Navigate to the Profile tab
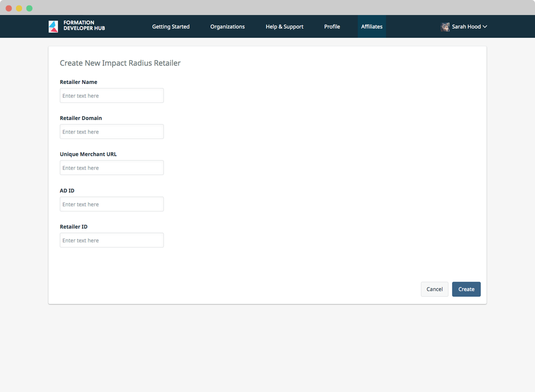The height and width of the screenshot is (392, 535). click(x=332, y=26)
